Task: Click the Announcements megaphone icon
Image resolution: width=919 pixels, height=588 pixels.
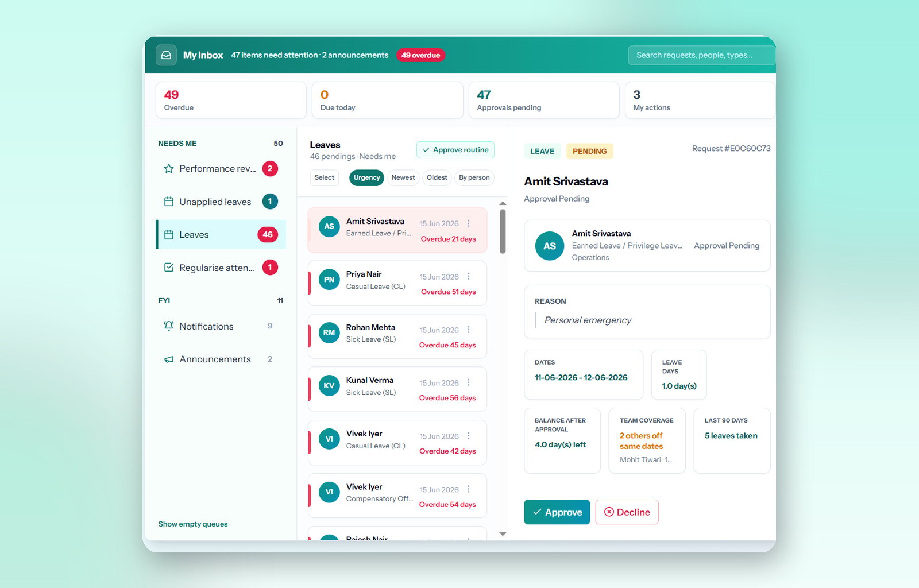Action: pos(169,359)
